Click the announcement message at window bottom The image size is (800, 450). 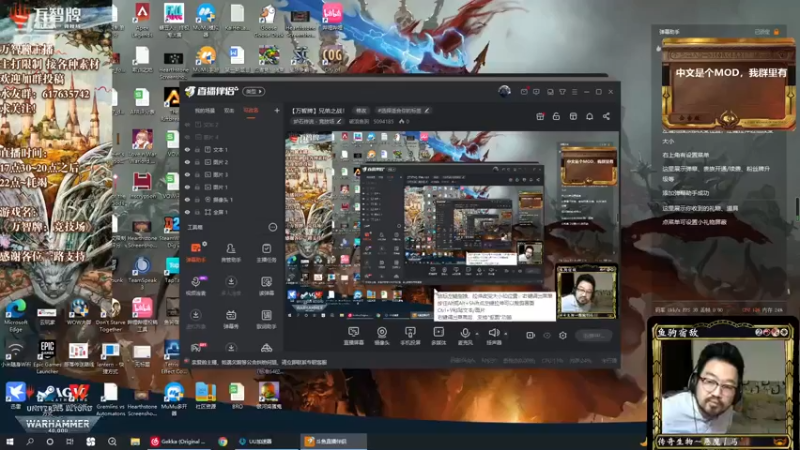tap(260, 362)
